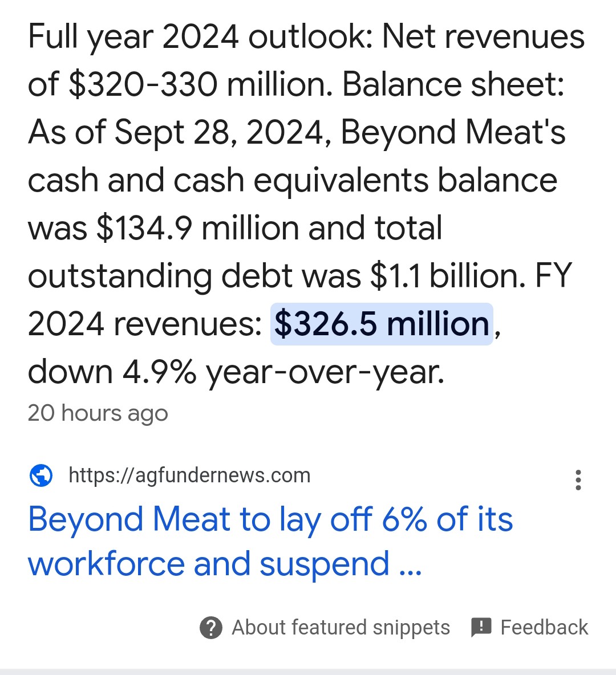616x675 pixels.
Task: Click the https://agfundernews.com source URL
Action: point(189,475)
